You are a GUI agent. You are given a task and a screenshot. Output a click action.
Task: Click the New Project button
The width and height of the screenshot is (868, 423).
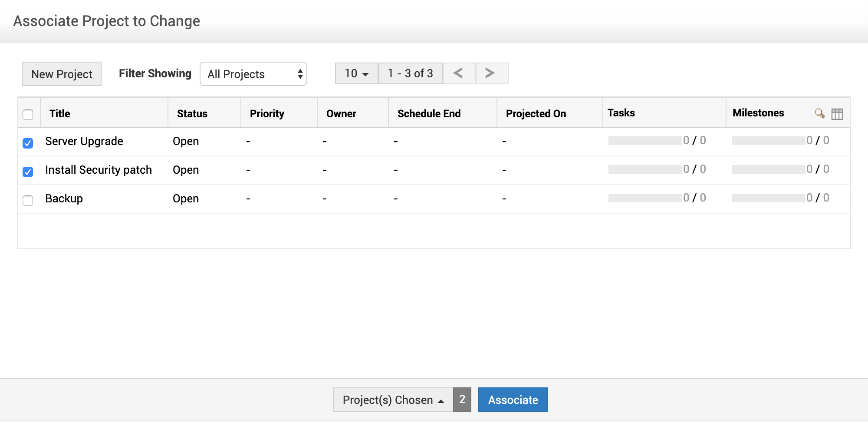pyautogui.click(x=62, y=74)
